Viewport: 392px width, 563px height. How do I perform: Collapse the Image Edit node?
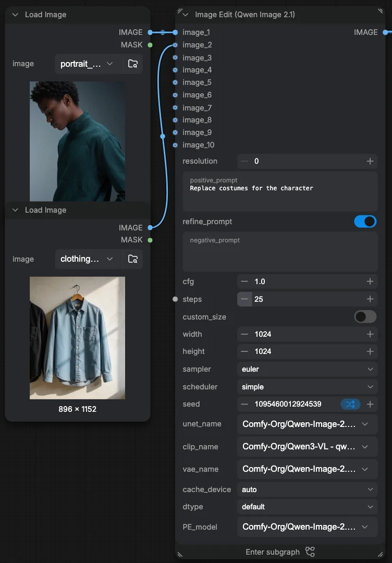[186, 15]
